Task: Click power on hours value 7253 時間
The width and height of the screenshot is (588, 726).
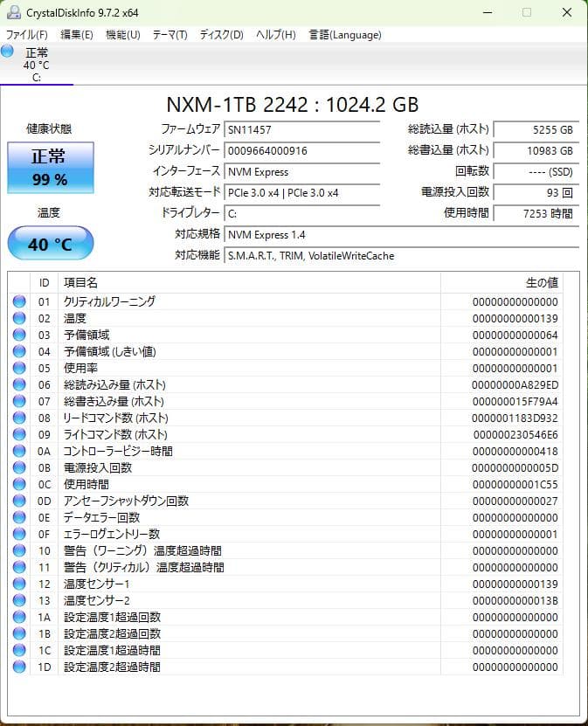Action: pos(536,213)
